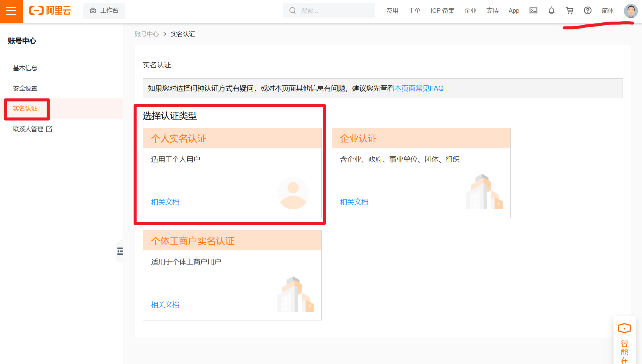This screenshot has height=364, width=642.
Task: Open the shopping cart
Action: (569, 11)
